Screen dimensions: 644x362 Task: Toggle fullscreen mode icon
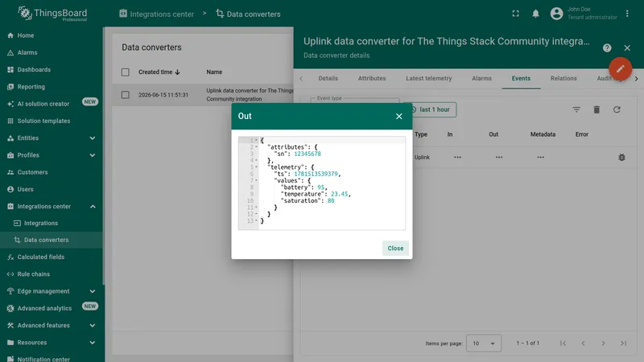pos(515,14)
